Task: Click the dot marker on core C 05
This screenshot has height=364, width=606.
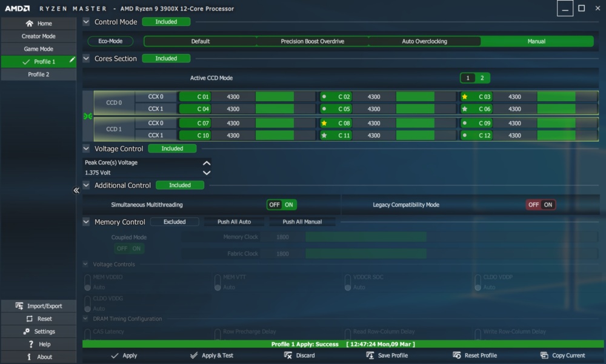Action: tap(324, 109)
